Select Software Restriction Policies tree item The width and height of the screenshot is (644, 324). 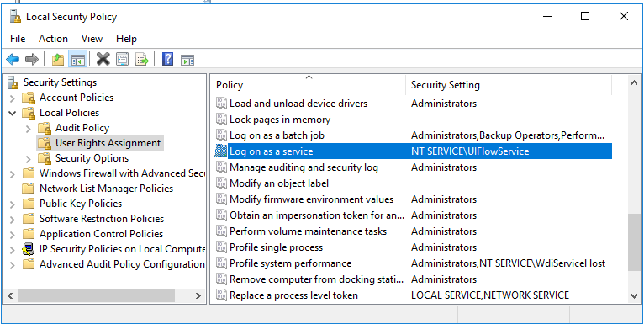pyautogui.click(x=102, y=219)
